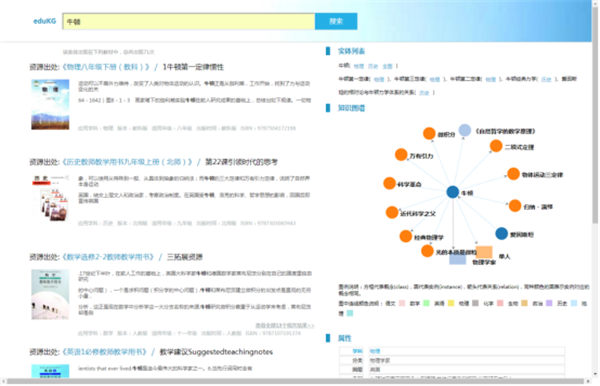Image resolution: width=600 pixels, height=386 pixels.
Task: Select the 万有引力 orange graph node
Action: [x=401, y=155]
